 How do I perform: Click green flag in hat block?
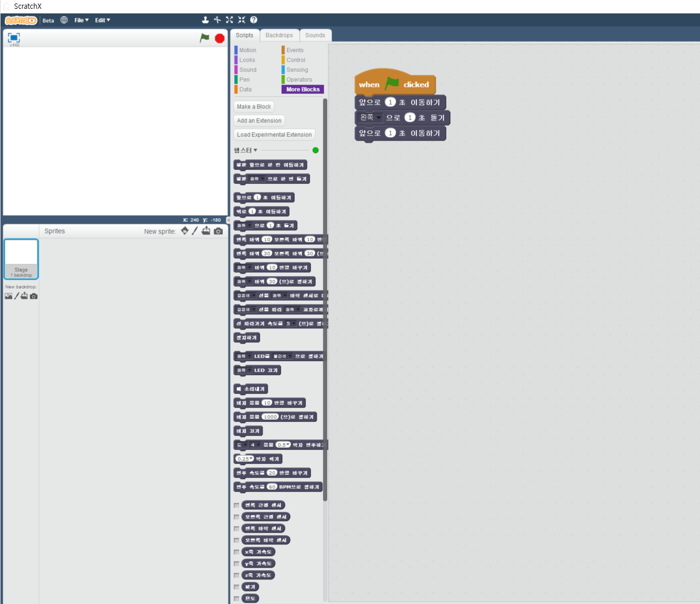(x=392, y=84)
